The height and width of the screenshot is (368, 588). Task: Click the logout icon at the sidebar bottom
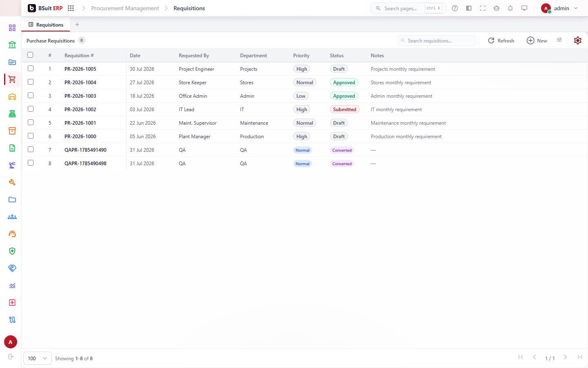point(11,357)
